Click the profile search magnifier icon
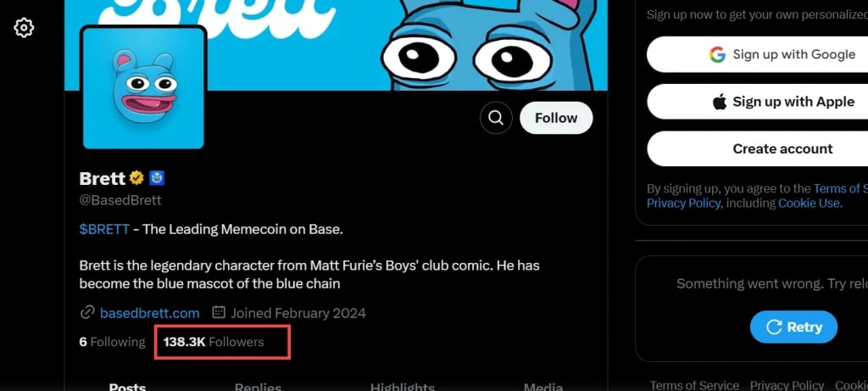868x391 pixels. click(496, 118)
